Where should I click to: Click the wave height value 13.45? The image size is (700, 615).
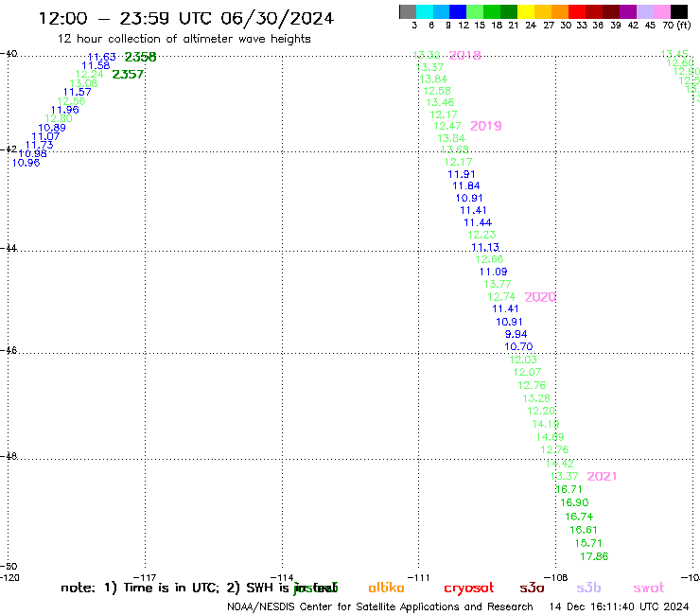pos(674,54)
